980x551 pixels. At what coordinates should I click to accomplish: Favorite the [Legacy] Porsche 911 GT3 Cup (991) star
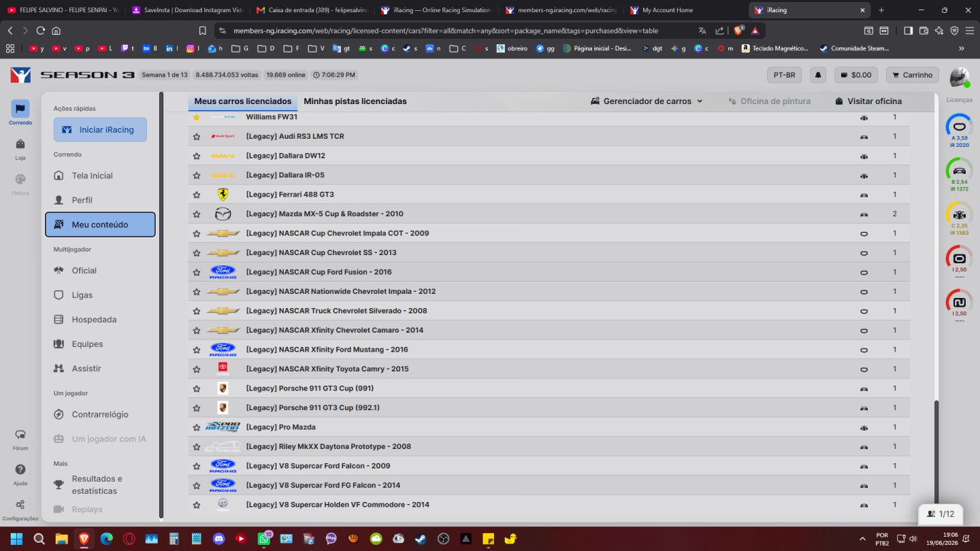pos(197,388)
